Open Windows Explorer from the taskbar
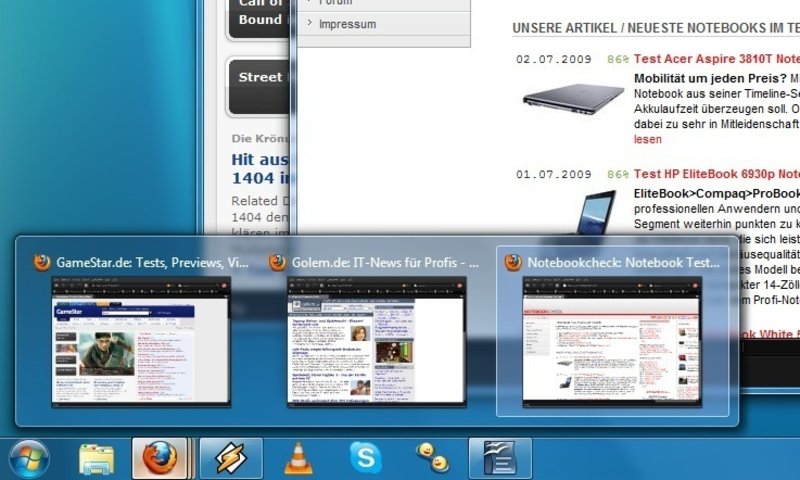The height and width of the screenshot is (480, 800). tap(96, 458)
